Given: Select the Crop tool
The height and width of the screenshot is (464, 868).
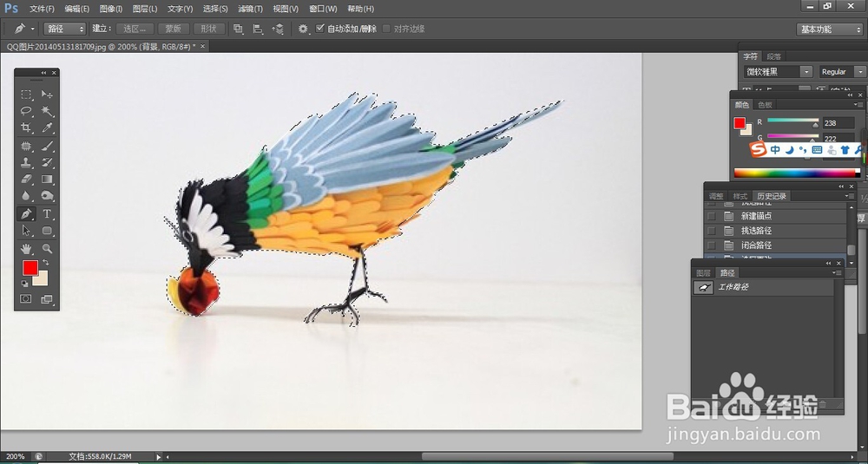Looking at the screenshot, I should click(x=26, y=127).
